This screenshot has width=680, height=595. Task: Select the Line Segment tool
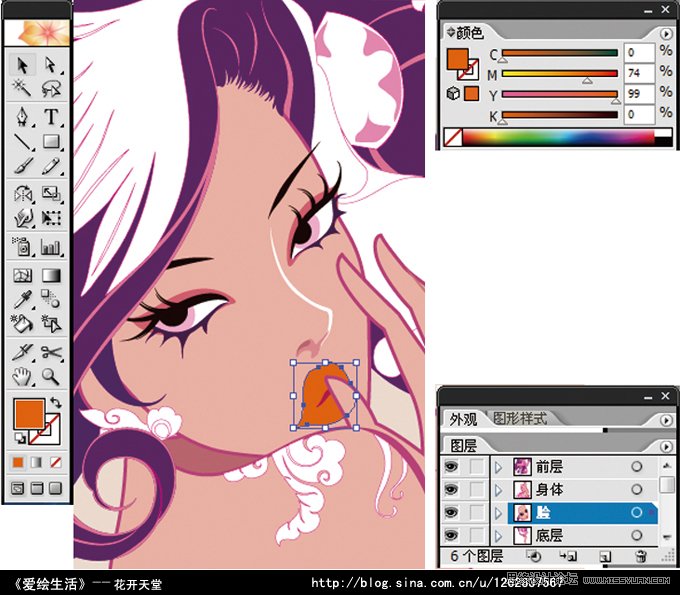[x=22, y=141]
